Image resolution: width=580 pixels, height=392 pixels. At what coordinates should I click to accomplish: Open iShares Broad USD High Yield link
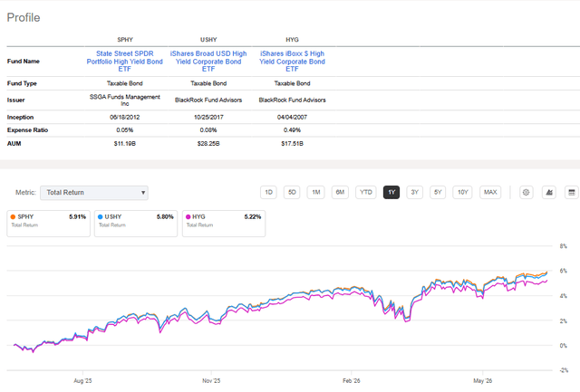208,62
